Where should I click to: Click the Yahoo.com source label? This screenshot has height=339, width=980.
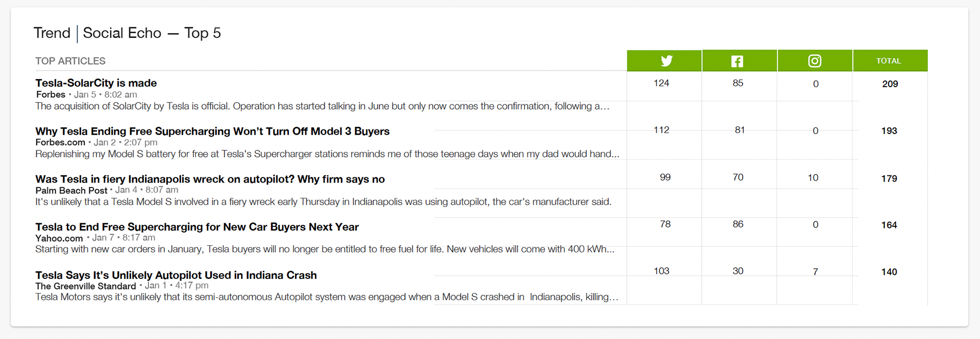point(59,238)
